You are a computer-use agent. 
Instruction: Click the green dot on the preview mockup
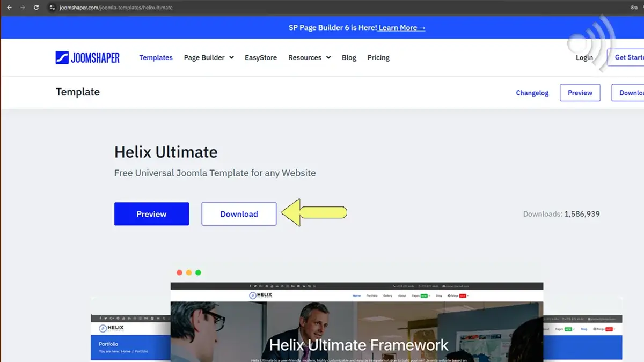pyautogui.click(x=198, y=272)
